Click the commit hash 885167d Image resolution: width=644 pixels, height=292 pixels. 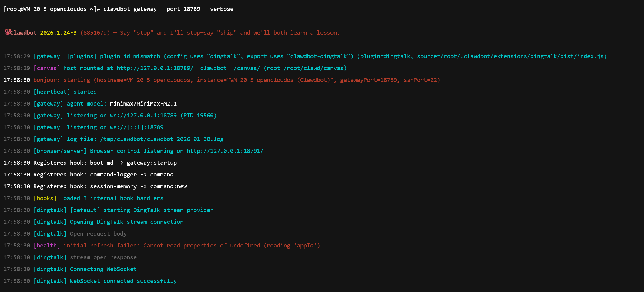[x=95, y=33]
